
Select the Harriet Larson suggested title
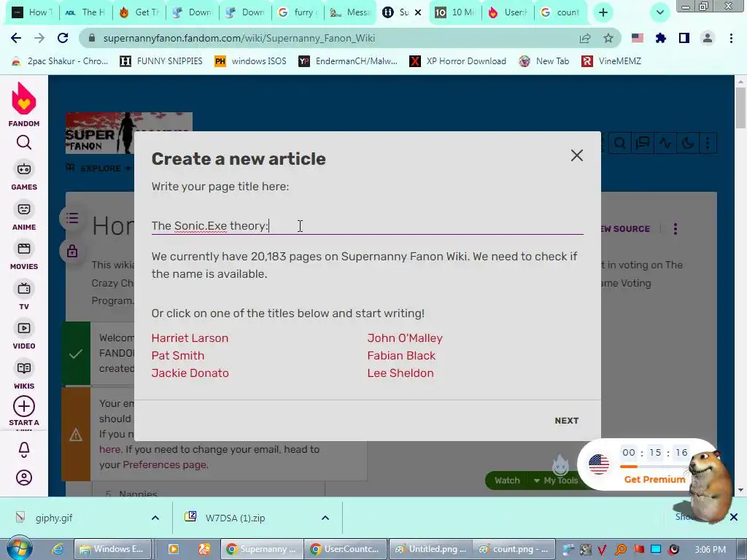[190, 338]
